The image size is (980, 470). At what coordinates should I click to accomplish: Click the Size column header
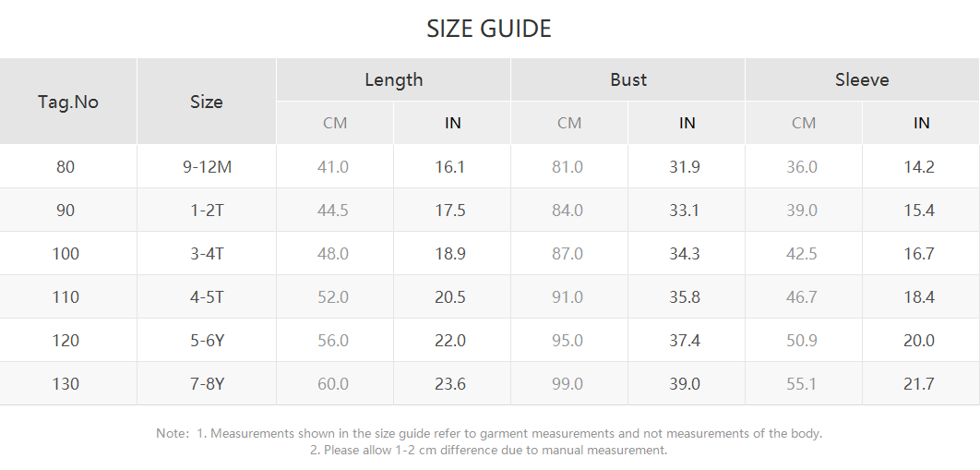207,102
